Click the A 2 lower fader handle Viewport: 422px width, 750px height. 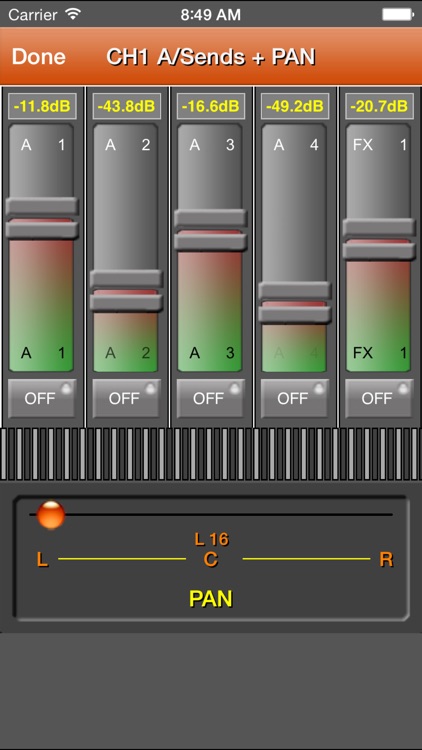point(126,302)
